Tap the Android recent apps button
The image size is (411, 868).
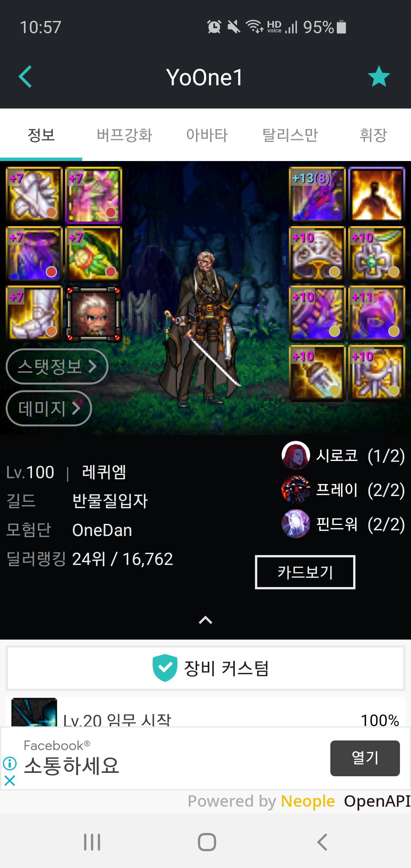[92, 842]
